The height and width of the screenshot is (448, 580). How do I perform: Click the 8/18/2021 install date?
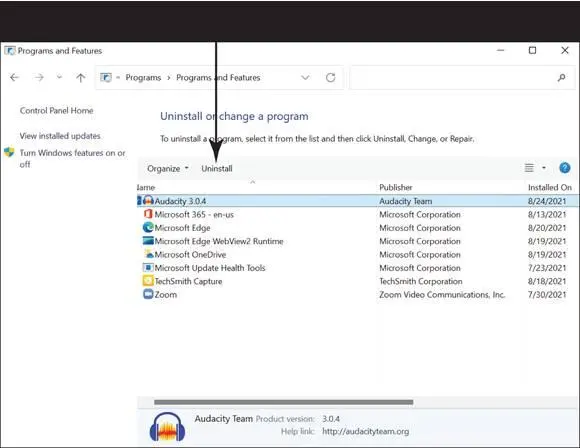[x=547, y=281]
